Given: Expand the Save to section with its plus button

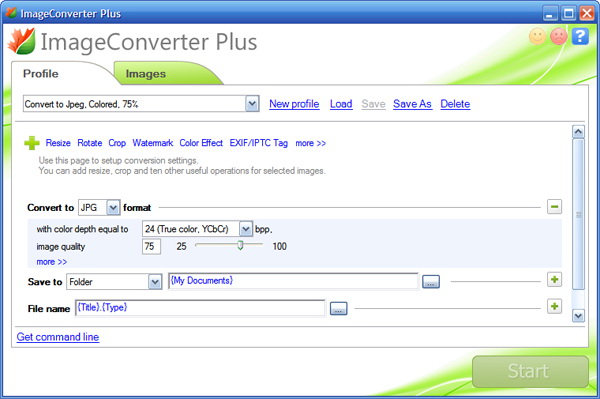Looking at the screenshot, I should click(x=554, y=280).
